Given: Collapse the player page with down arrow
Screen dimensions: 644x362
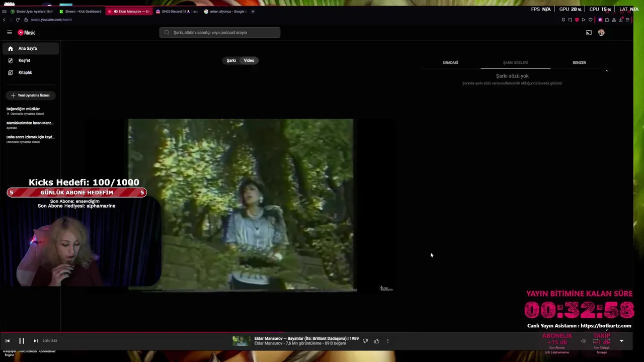Looking at the screenshot, I should (621, 341).
